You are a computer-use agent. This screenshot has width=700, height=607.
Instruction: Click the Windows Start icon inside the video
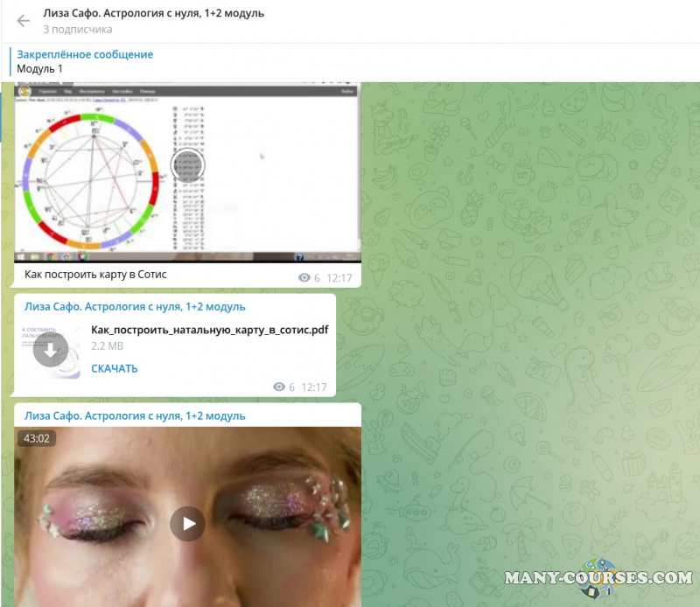coord(24,256)
